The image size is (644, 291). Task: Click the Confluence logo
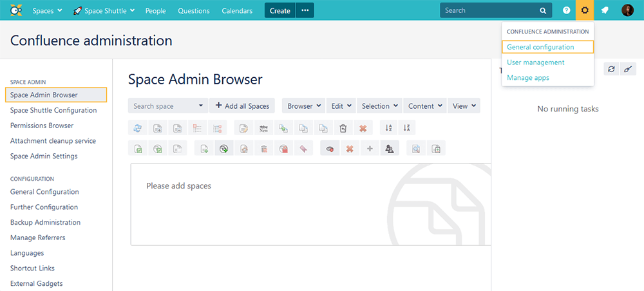[16, 11]
